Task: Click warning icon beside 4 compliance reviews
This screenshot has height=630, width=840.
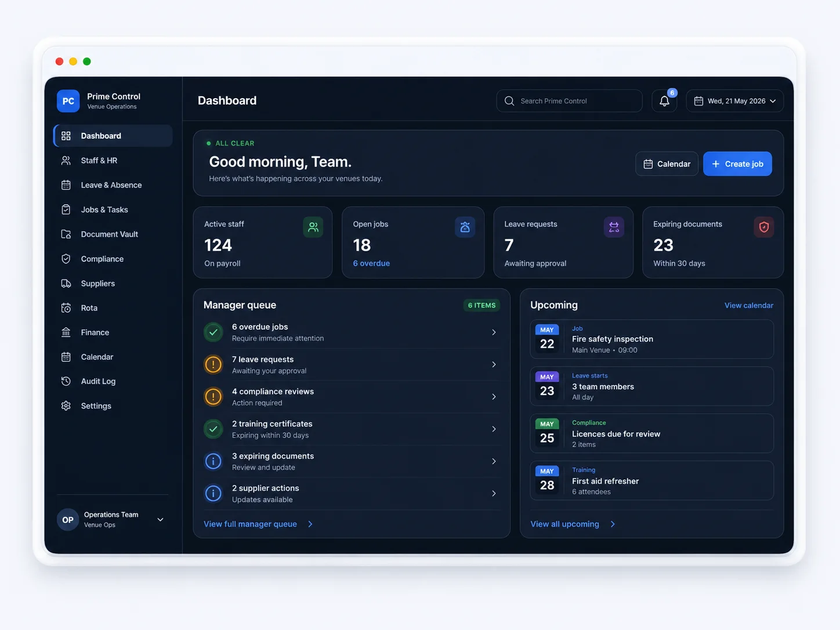Action: click(213, 397)
